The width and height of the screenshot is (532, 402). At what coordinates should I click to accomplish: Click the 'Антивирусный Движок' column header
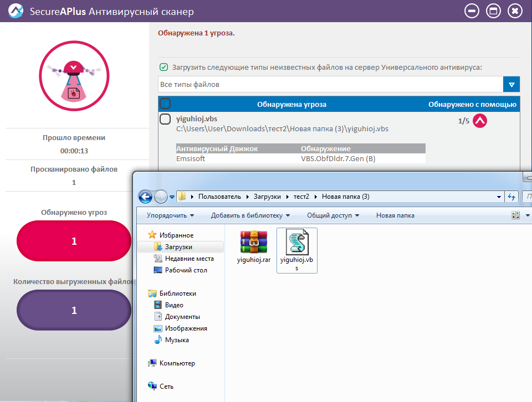tap(217, 148)
